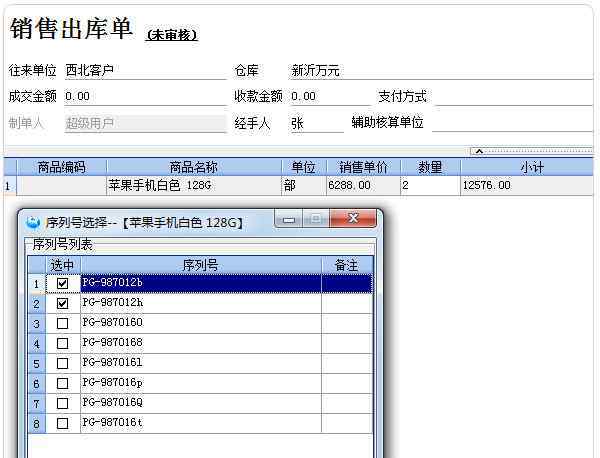Tick the checkbox in serial list row 3
Screen dimensions: 600x458
tap(62, 324)
